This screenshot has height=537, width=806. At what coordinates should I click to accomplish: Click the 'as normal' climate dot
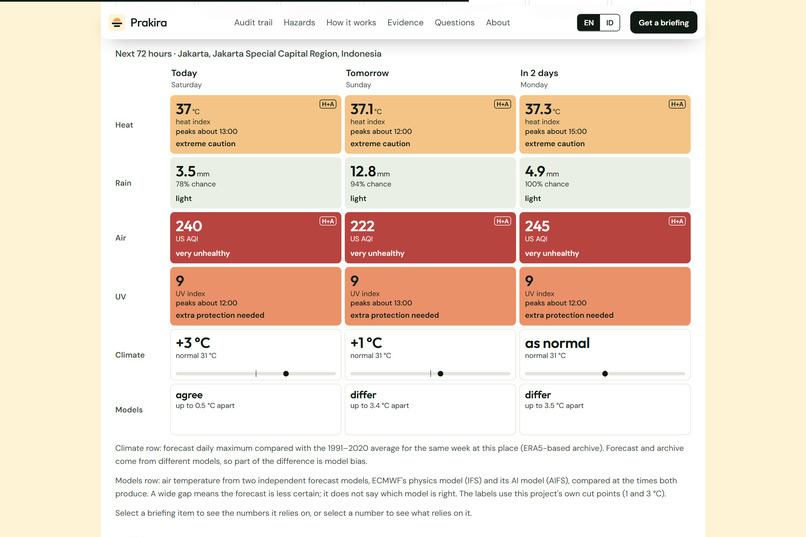click(x=605, y=374)
